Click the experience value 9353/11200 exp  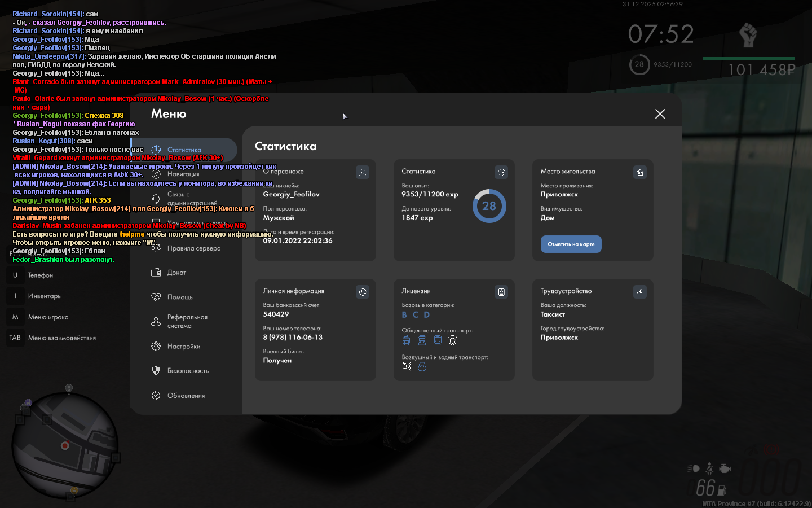(430, 194)
